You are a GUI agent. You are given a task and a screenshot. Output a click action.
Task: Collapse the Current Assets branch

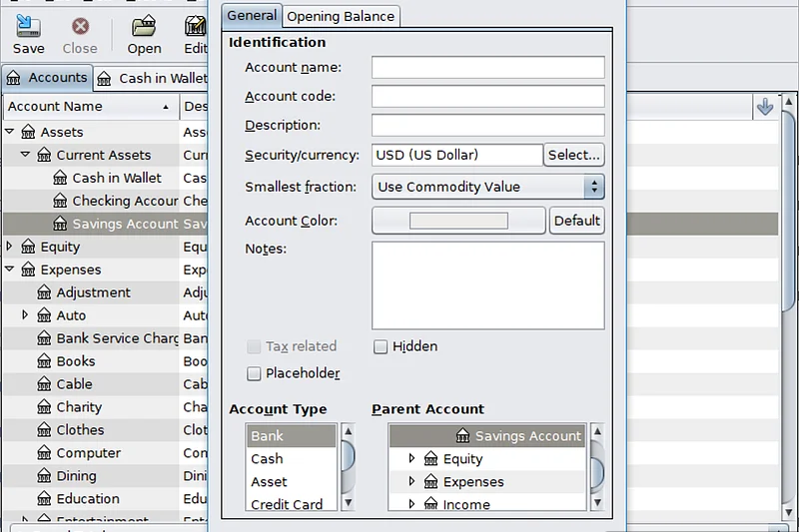click(26, 155)
